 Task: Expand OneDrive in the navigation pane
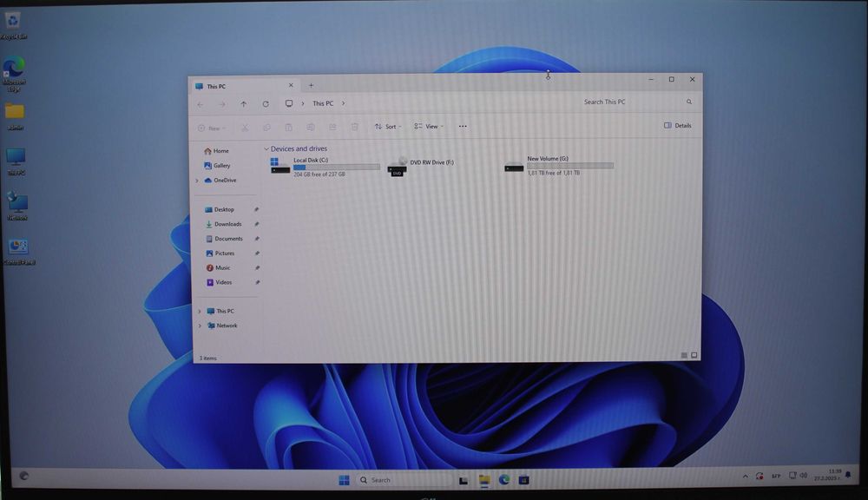point(197,181)
